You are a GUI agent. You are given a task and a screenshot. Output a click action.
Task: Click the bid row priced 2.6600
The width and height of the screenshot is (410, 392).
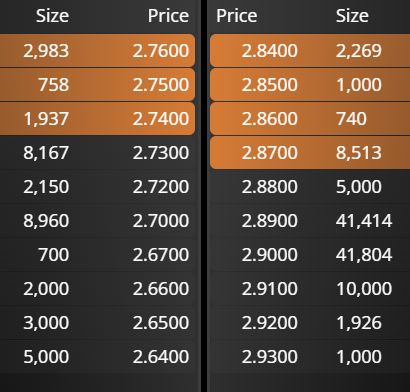click(x=97, y=289)
